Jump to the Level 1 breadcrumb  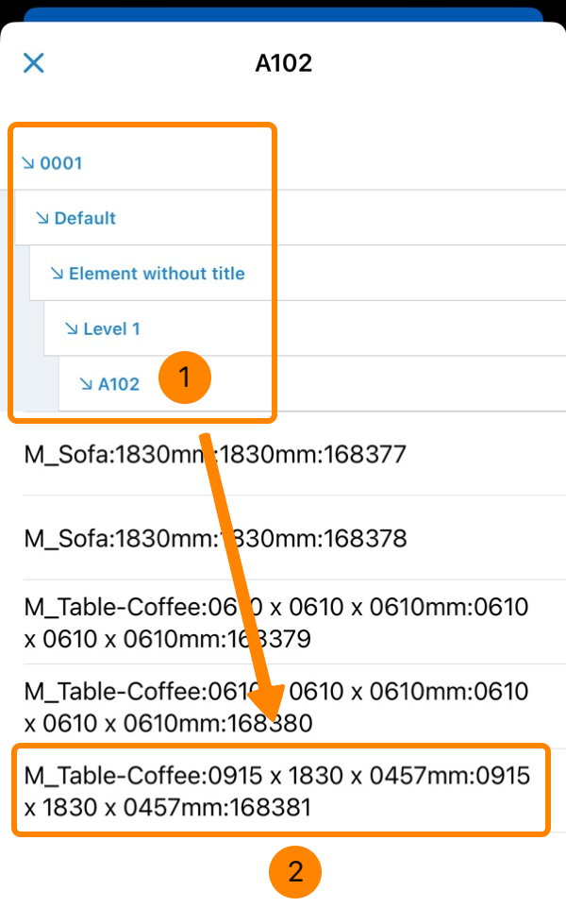coord(111,328)
